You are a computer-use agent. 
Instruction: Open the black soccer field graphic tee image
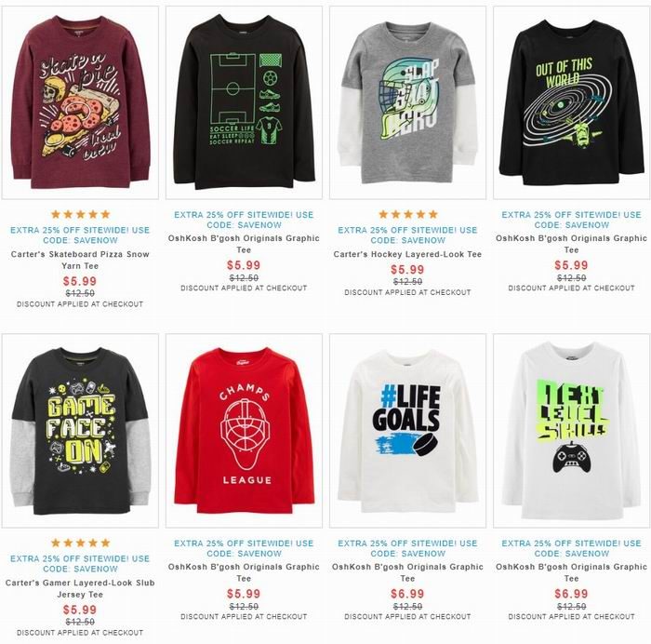point(244,102)
